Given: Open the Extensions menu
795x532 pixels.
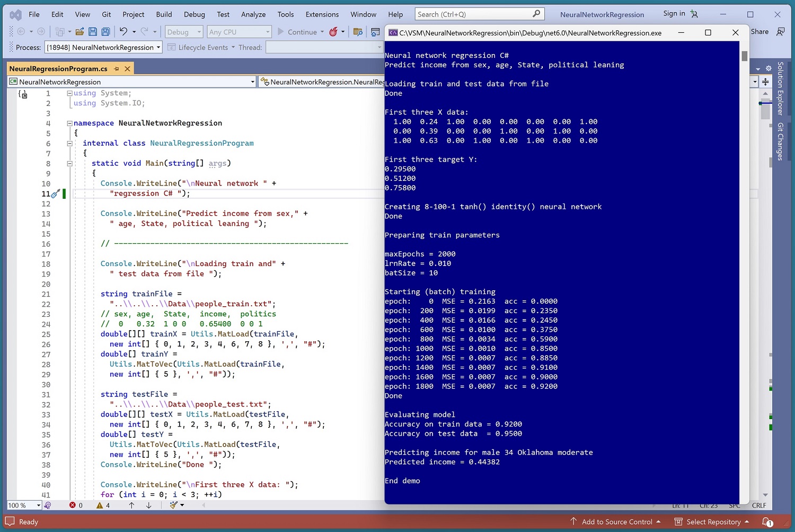Looking at the screenshot, I should pos(322,14).
